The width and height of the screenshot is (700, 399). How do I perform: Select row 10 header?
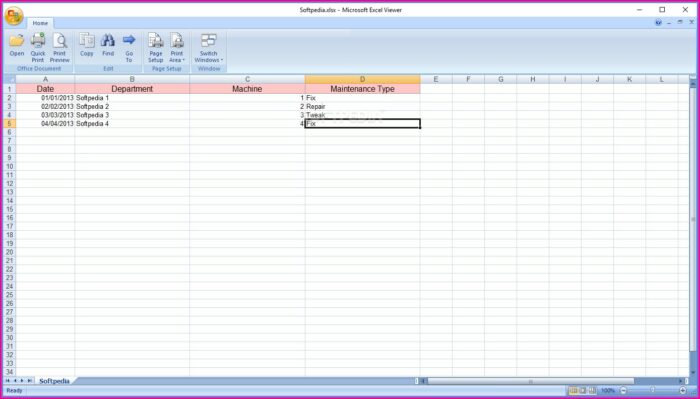(x=9, y=166)
